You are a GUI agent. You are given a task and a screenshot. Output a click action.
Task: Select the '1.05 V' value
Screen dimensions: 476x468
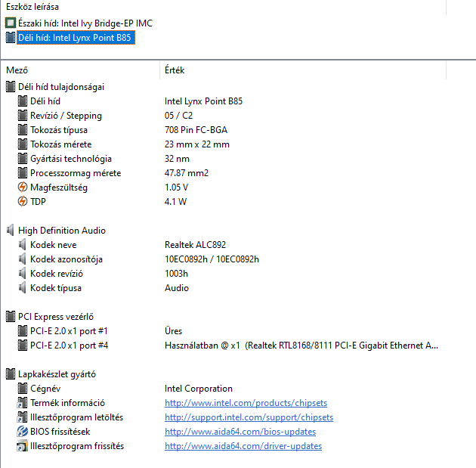tap(176, 188)
